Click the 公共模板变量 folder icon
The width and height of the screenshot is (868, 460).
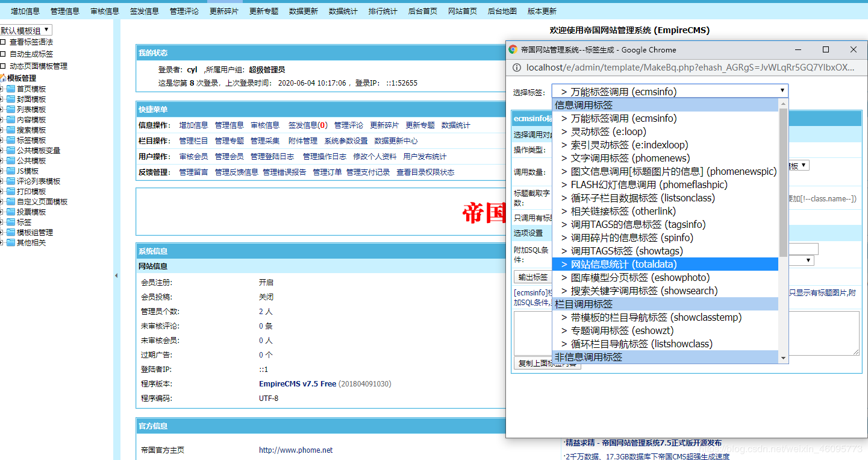tap(11, 150)
